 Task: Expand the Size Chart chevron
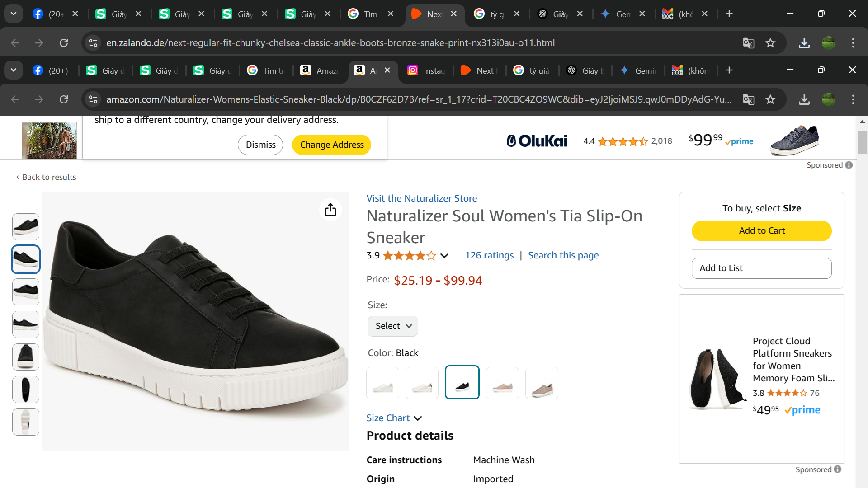click(418, 418)
